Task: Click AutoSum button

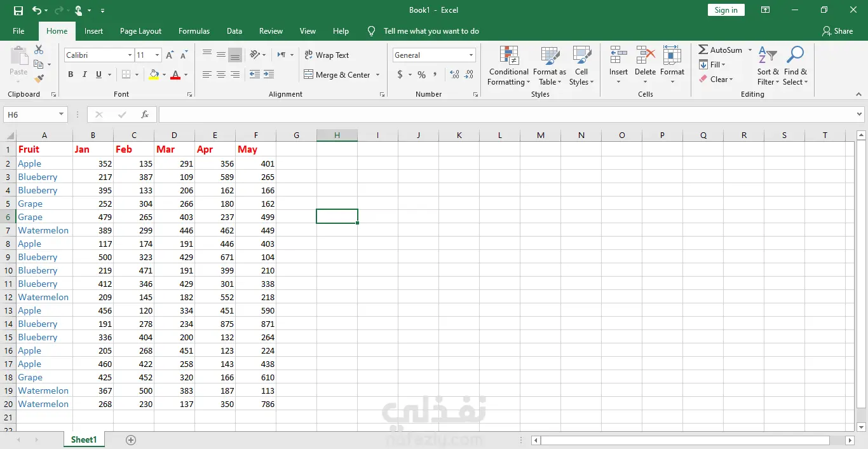Action: (x=721, y=50)
